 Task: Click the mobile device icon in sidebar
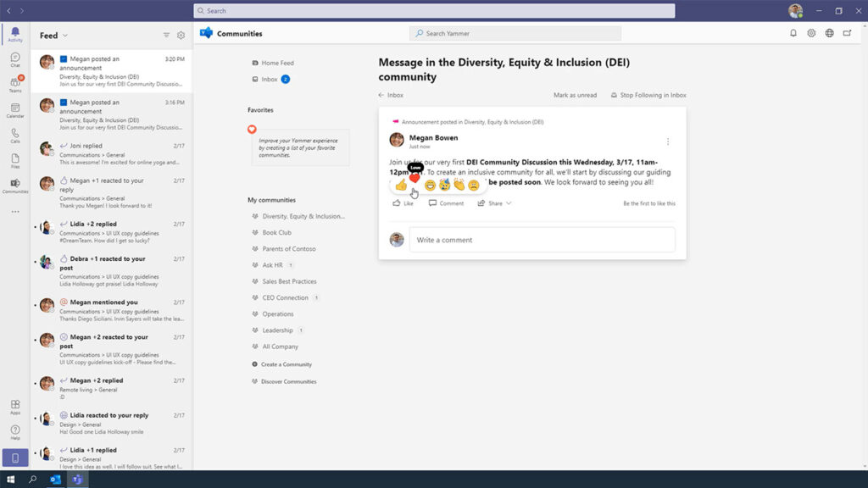coord(15,458)
